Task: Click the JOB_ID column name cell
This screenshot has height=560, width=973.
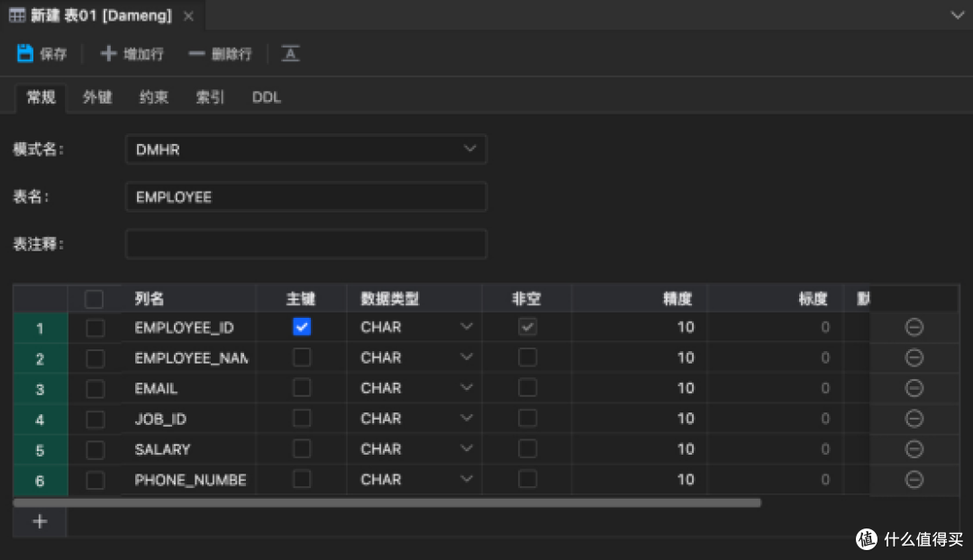Action: tap(188, 419)
